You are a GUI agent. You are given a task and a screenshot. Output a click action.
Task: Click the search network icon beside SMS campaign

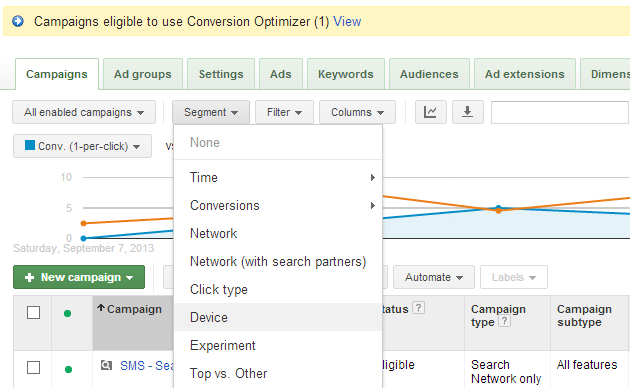coord(106,365)
